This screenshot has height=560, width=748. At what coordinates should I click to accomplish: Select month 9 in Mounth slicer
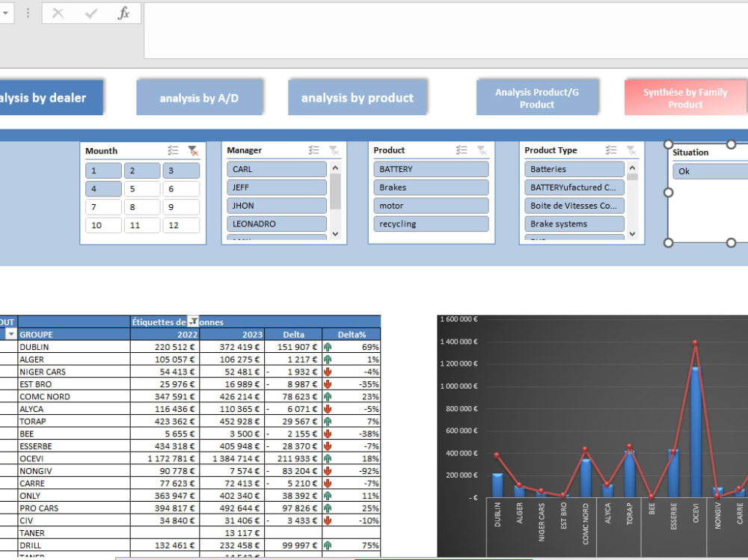[x=181, y=206]
